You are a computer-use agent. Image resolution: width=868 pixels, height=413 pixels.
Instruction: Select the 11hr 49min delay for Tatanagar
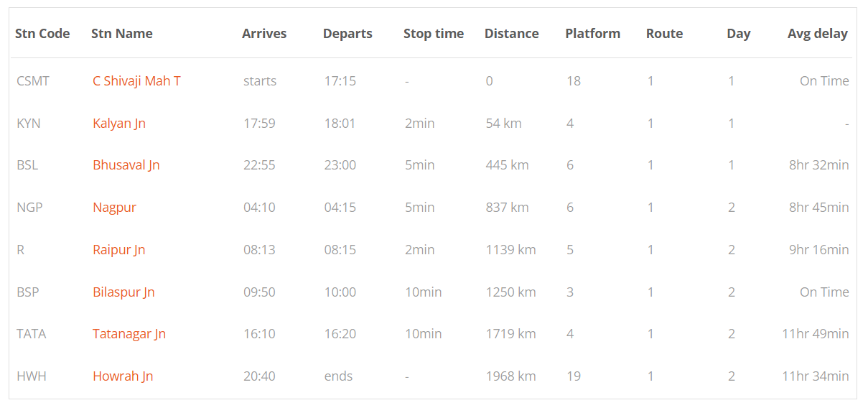816,334
